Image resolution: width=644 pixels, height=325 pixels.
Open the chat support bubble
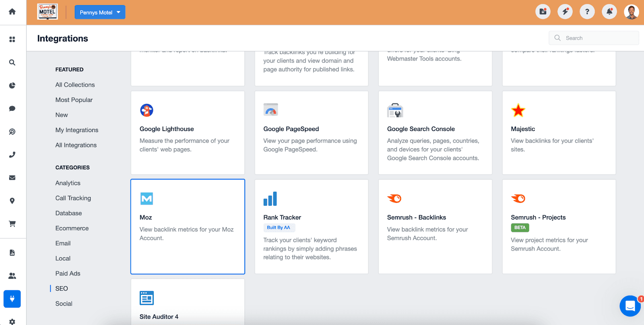pos(630,306)
